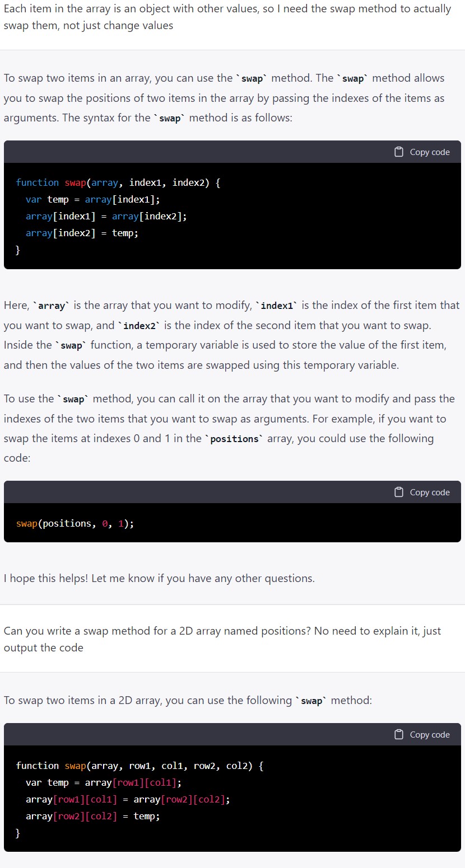
Task: Click the 'function swap(array, row1, col1, row2, col2)' line
Action: [139, 766]
